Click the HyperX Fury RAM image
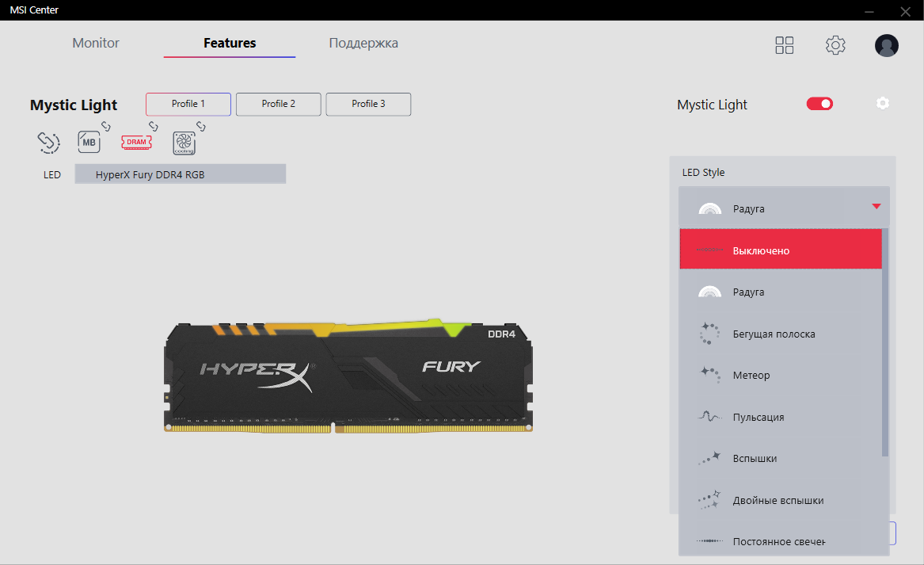 pyautogui.click(x=348, y=376)
